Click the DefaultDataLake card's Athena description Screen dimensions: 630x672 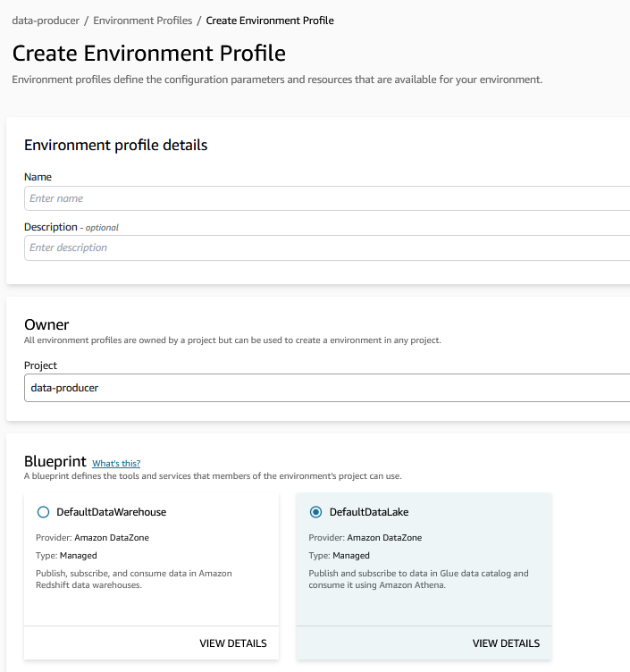pos(418,578)
